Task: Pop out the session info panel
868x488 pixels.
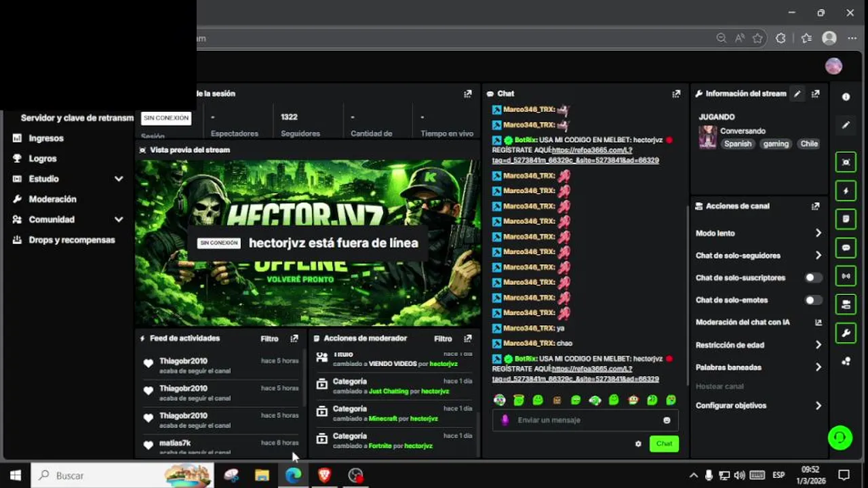Action: [468, 94]
